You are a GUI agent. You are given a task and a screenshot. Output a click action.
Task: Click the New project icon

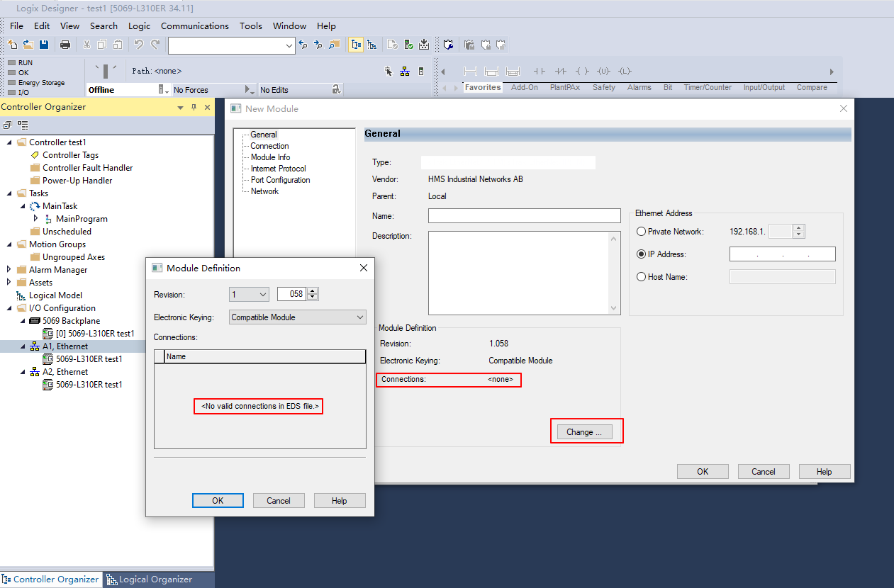(13, 45)
